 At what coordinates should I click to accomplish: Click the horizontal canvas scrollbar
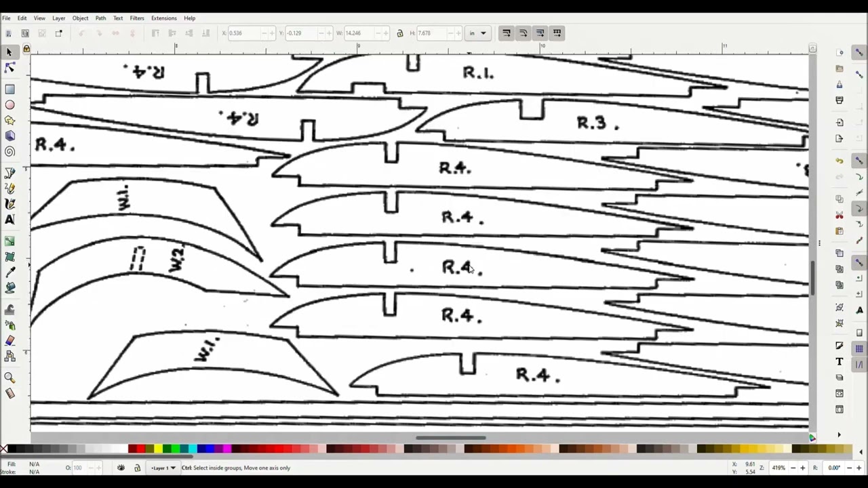click(450, 438)
